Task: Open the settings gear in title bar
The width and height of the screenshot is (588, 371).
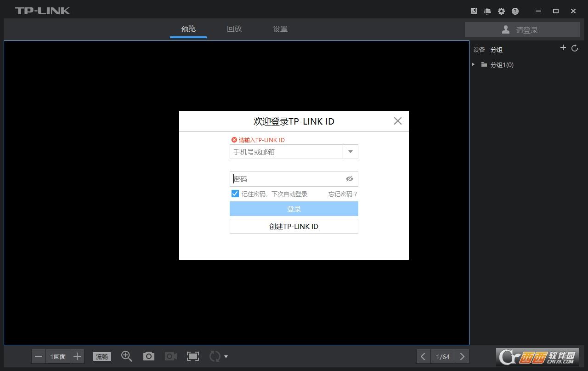Action: (501, 11)
